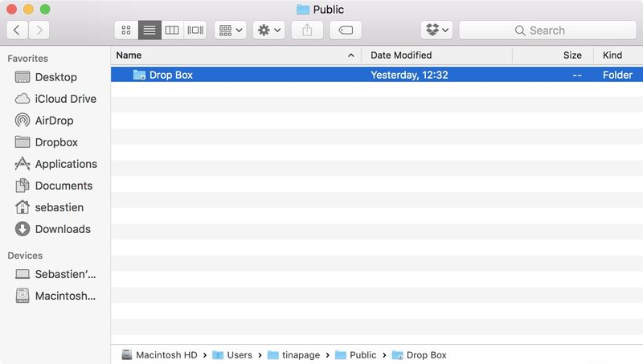Toggle sort direction arrow in Name column

click(x=351, y=55)
